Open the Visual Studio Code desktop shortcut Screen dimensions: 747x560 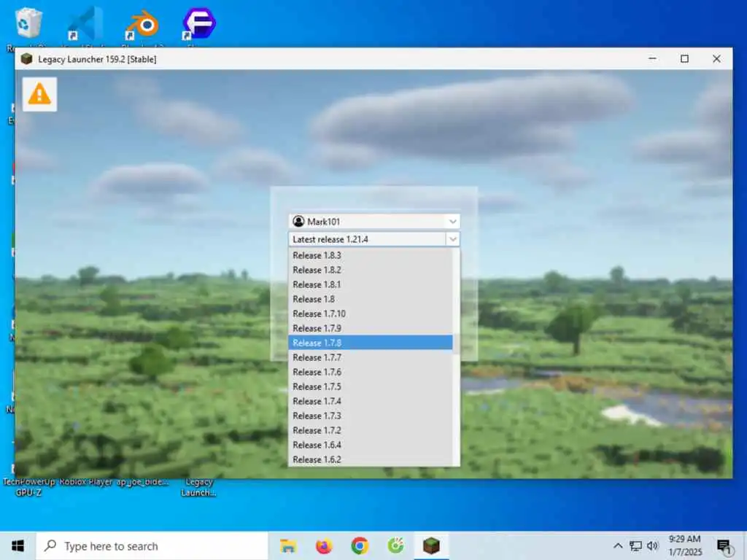85,23
